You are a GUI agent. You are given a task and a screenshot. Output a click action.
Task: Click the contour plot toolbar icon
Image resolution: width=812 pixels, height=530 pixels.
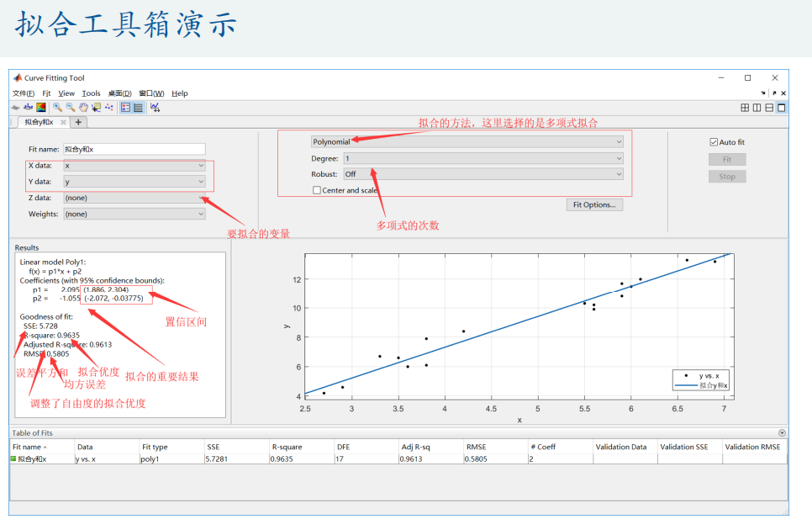tap(40, 108)
